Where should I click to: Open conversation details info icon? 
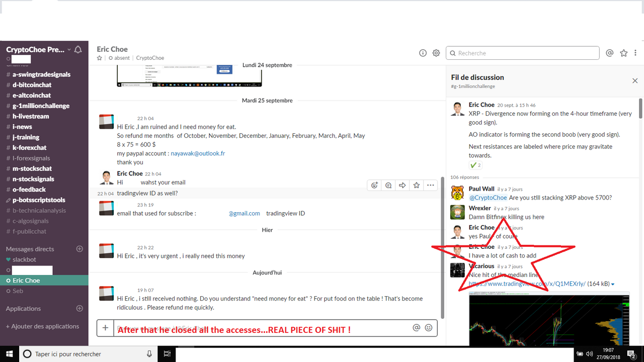click(423, 53)
